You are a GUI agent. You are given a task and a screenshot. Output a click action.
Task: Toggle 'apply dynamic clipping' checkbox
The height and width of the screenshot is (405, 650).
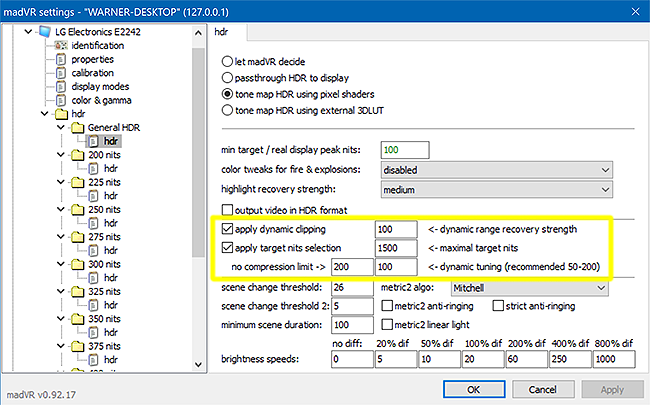coord(227,229)
